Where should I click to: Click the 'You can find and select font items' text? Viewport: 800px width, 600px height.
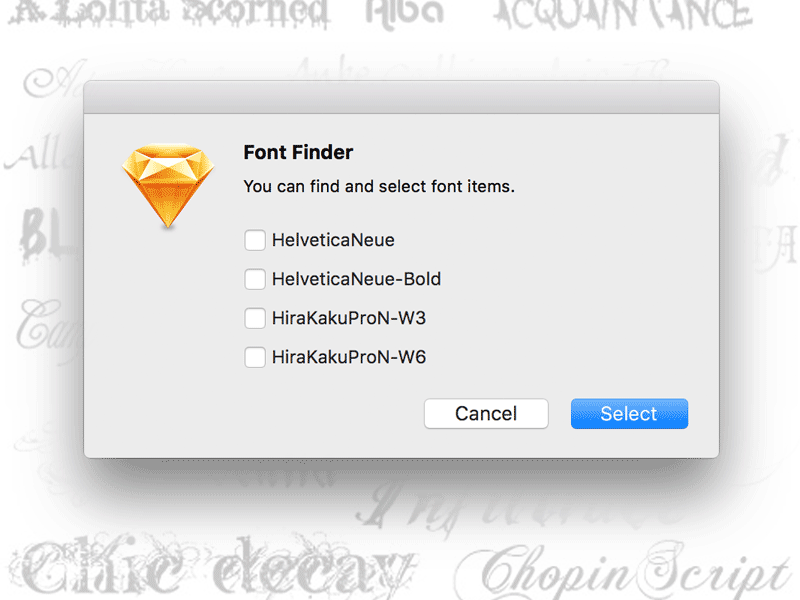(x=379, y=186)
